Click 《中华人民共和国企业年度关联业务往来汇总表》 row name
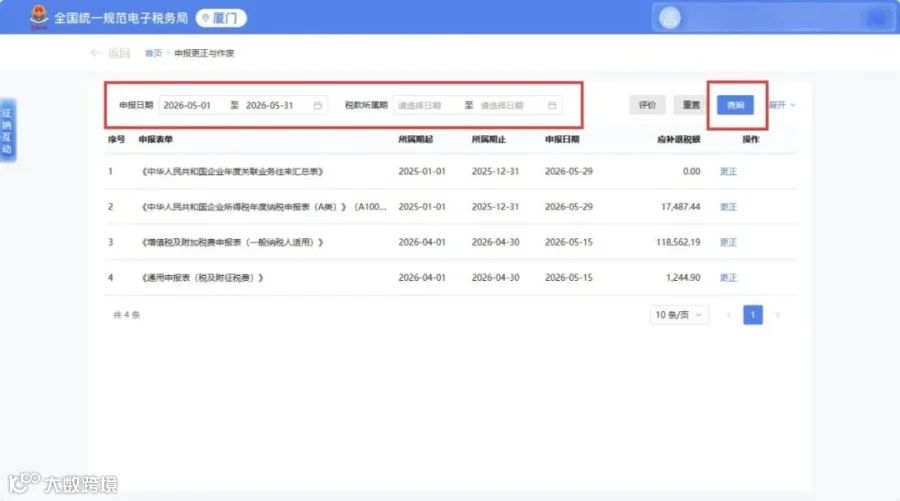Viewport: 900px width, 501px height. pyautogui.click(x=232, y=172)
